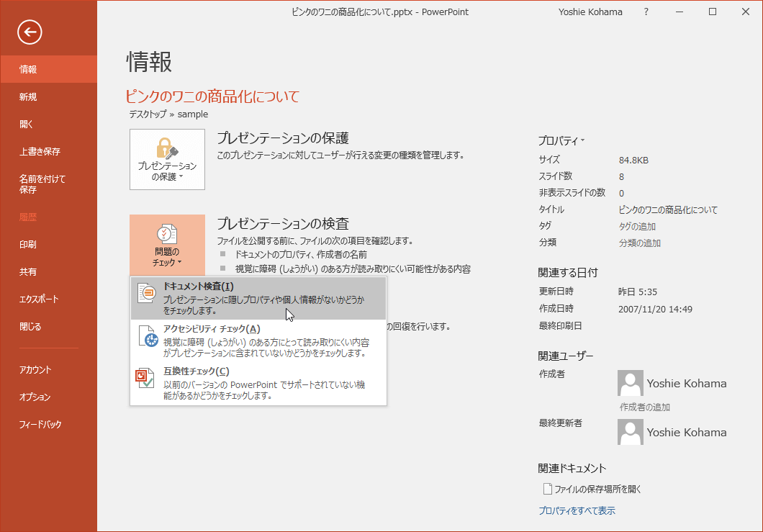Image resolution: width=763 pixels, height=532 pixels.
Task: Open プレゼンテーションの保護 options
Action: (166, 159)
